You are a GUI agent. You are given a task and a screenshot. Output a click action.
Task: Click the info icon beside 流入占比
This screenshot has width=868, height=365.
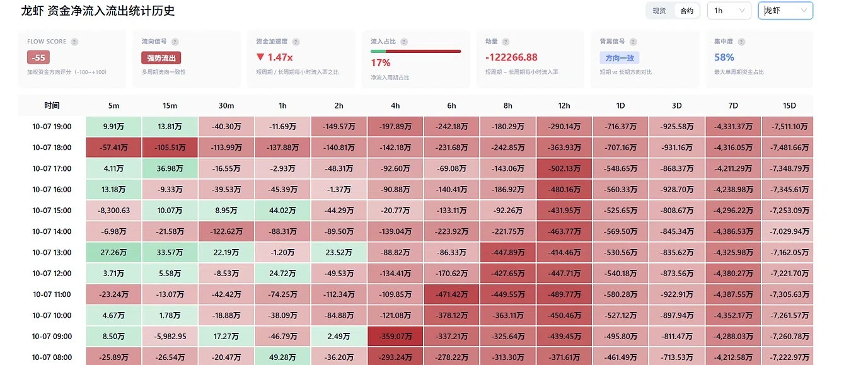[403, 42]
